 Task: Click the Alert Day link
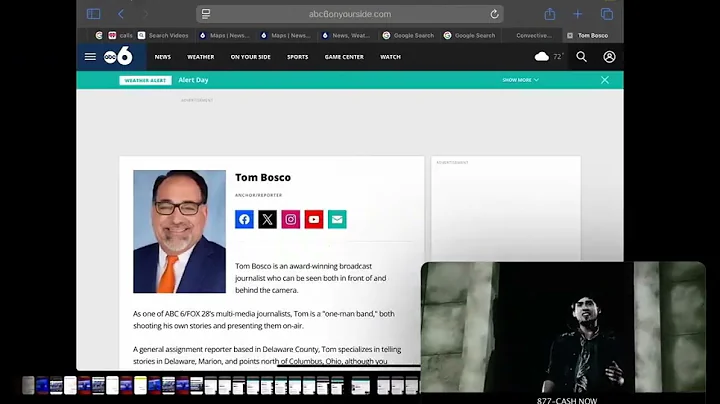[193, 80]
